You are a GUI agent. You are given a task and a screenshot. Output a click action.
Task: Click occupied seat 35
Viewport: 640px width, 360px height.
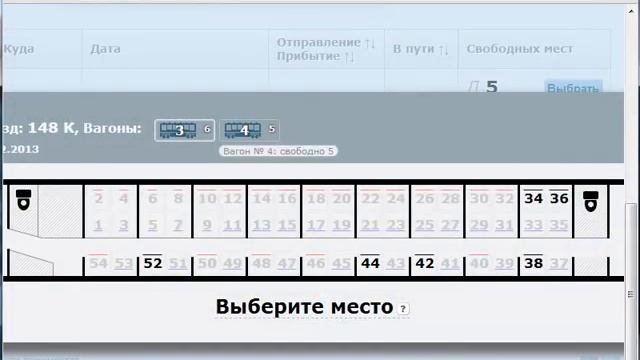tap(559, 225)
